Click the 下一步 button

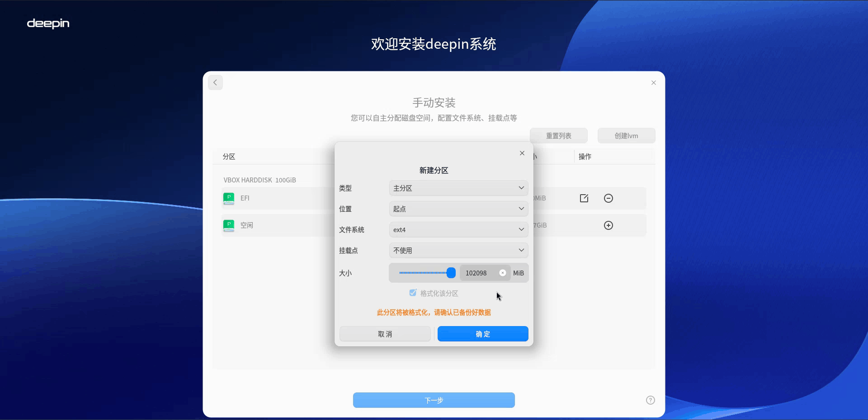tap(434, 400)
